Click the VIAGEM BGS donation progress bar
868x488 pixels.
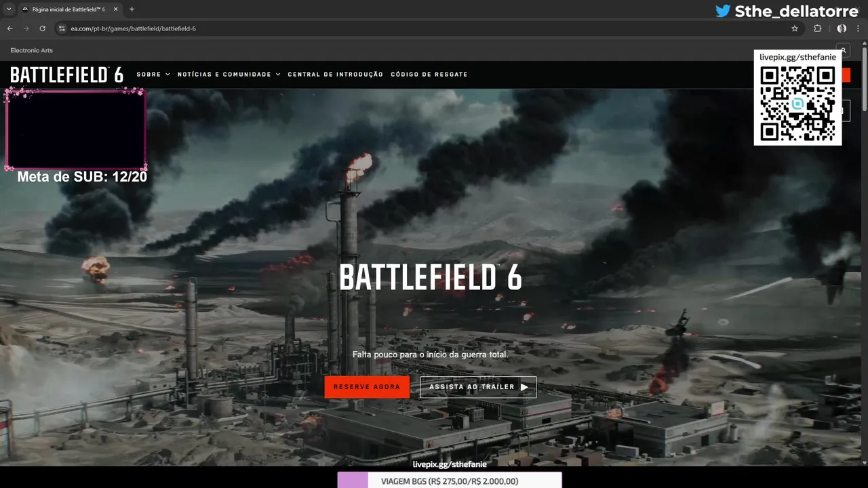(x=450, y=481)
